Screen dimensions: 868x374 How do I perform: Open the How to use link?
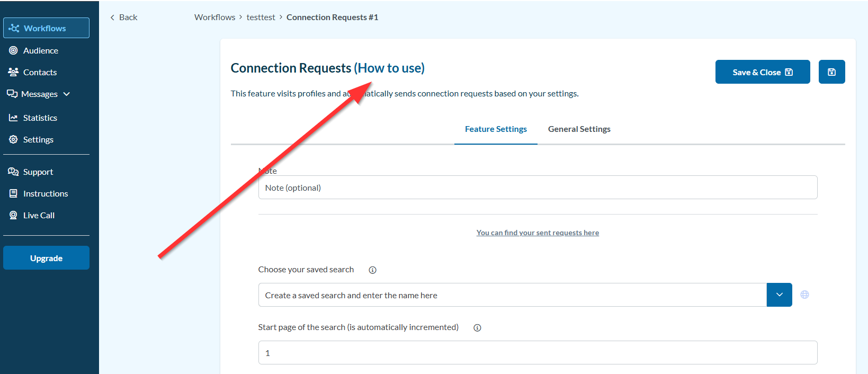[390, 68]
